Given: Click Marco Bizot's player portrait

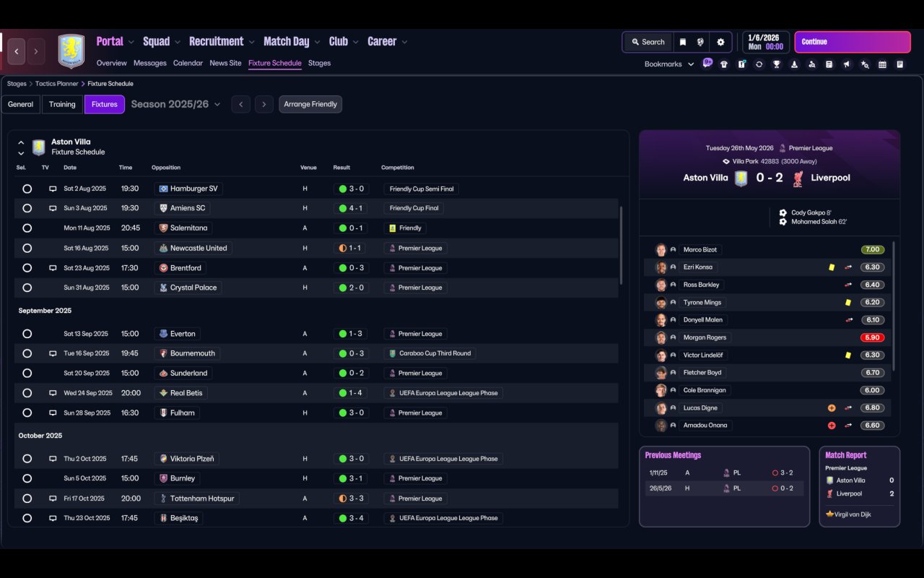Looking at the screenshot, I should tap(661, 250).
